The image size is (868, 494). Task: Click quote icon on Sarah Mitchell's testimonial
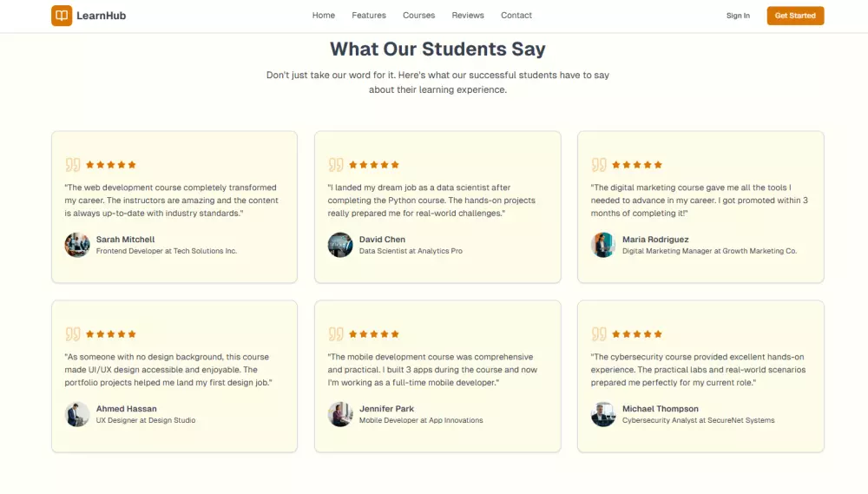tap(73, 165)
